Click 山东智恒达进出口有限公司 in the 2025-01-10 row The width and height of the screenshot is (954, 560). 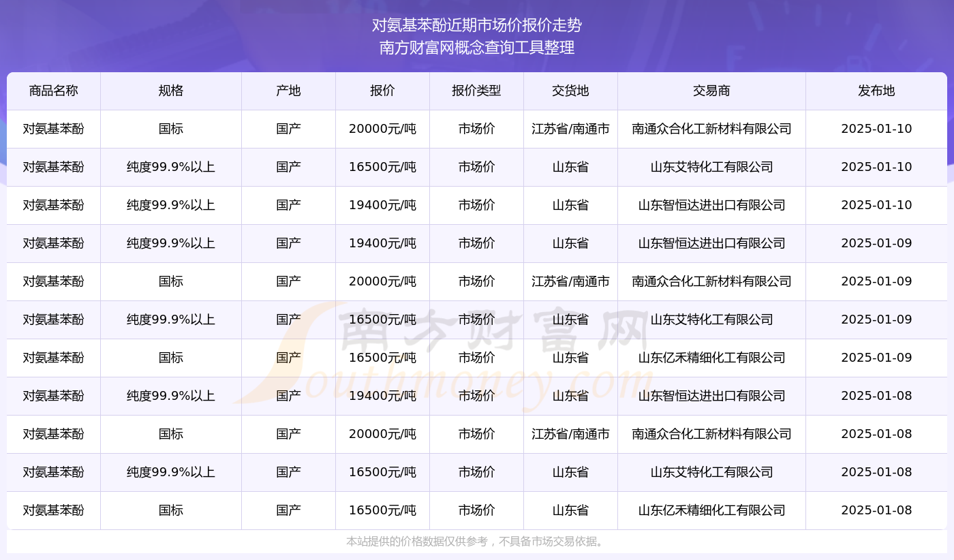(711, 205)
